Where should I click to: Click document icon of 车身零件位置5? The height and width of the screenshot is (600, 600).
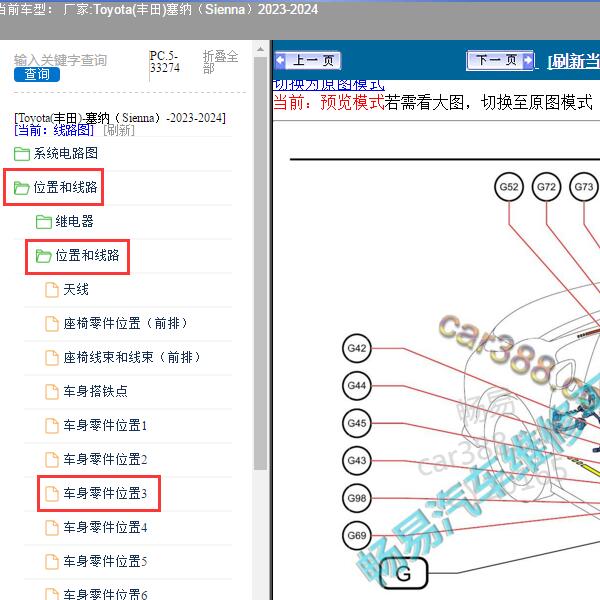tap(52, 562)
